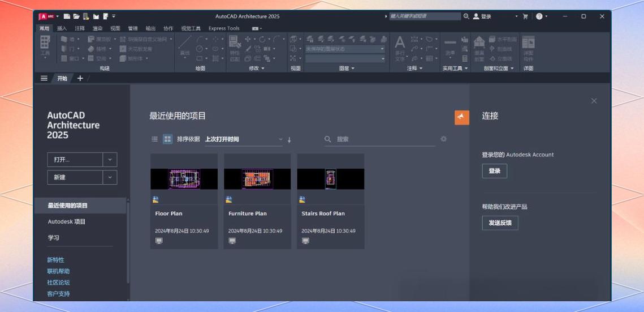Image resolution: width=644 pixels, height=312 pixels.
Task: Expand the quick access toolbar customize arrow
Action: (114, 16)
